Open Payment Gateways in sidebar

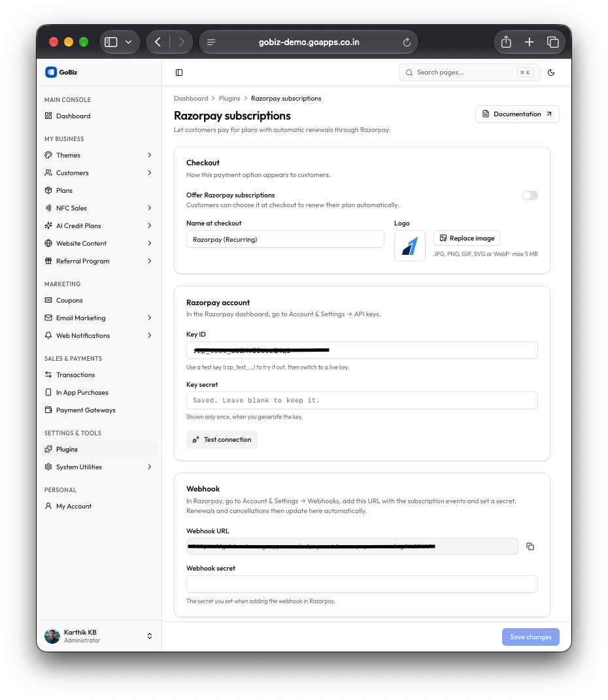click(99, 410)
